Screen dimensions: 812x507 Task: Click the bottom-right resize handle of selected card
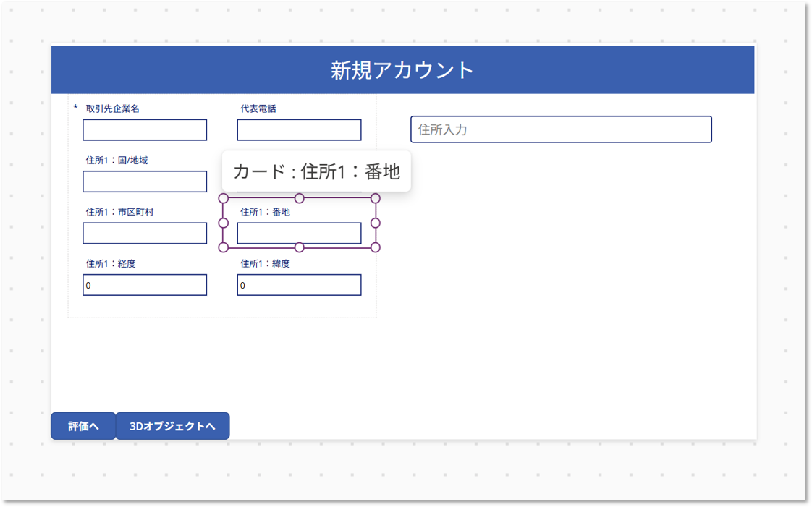point(376,247)
